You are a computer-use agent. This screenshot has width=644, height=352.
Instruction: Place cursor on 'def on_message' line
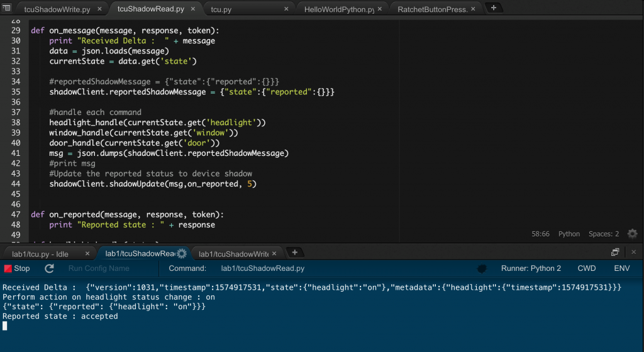click(x=125, y=31)
